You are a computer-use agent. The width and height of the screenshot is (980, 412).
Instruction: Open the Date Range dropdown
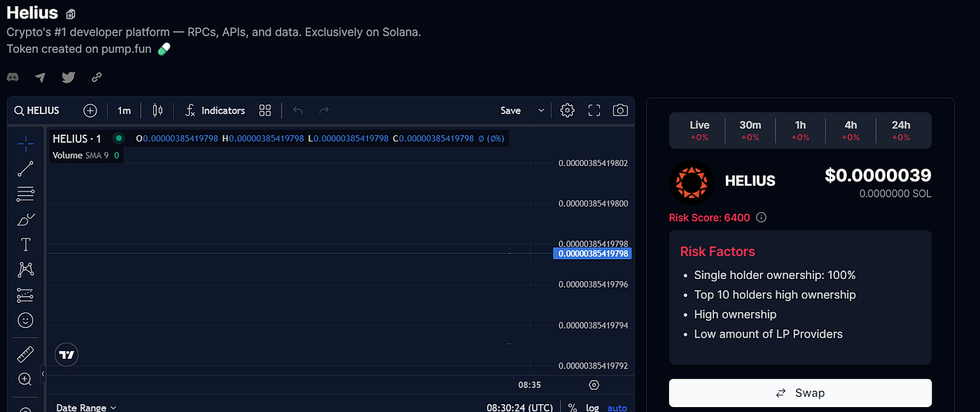click(86, 407)
